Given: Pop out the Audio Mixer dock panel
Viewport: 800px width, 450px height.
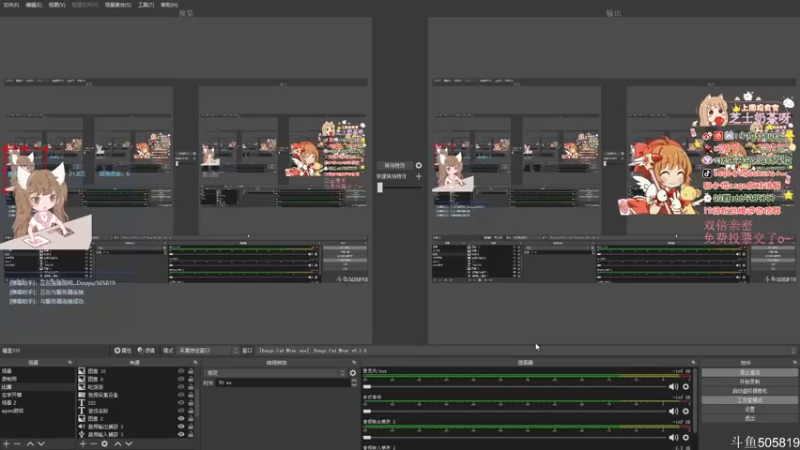Looking at the screenshot, I should 693,362.
